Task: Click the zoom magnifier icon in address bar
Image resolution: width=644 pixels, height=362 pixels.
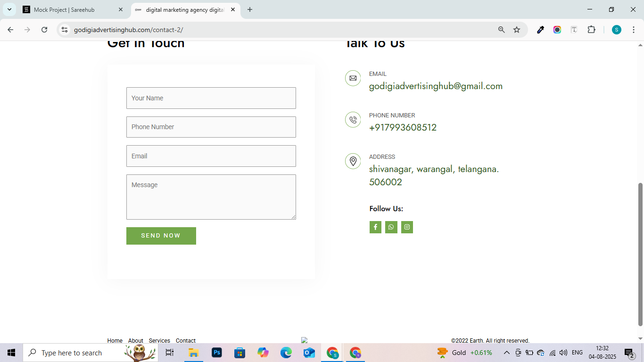Action: 502,30
